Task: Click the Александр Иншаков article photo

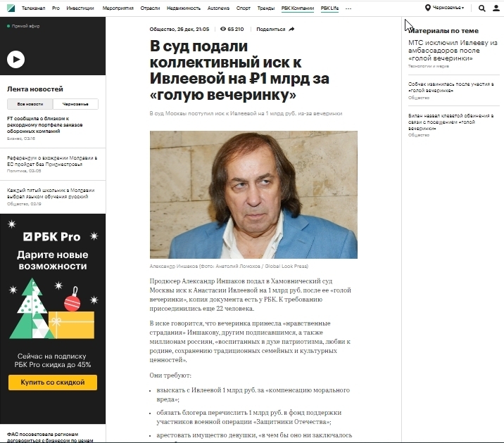Action: [253, 195]
